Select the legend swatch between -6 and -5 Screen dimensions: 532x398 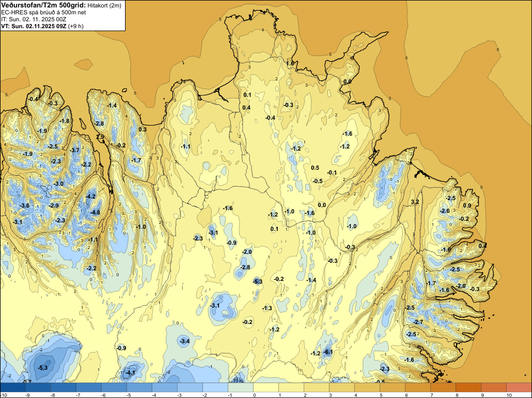click(114, 387)
